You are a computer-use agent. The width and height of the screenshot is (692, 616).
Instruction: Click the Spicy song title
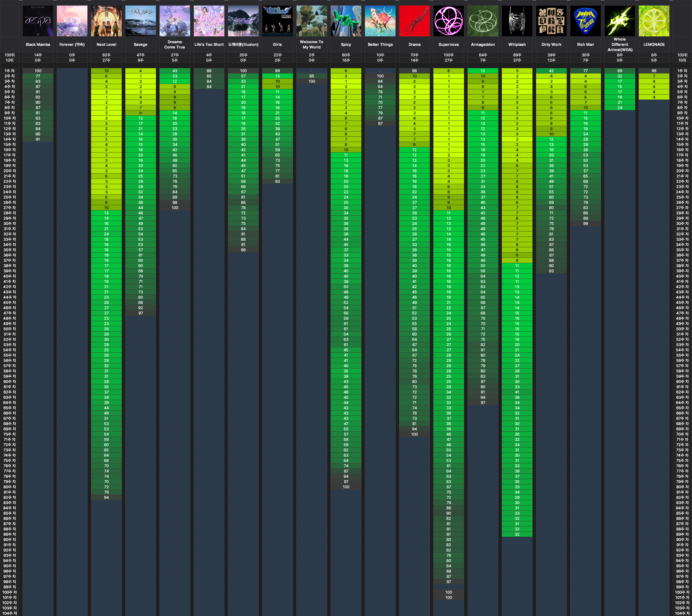[x=346, y=44]
